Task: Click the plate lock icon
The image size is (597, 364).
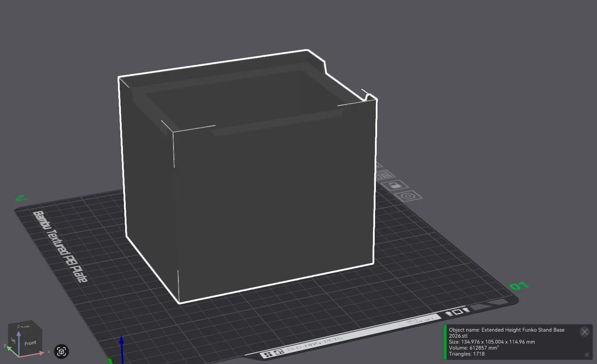Action: pyautogui.click(x=395, y=185)
